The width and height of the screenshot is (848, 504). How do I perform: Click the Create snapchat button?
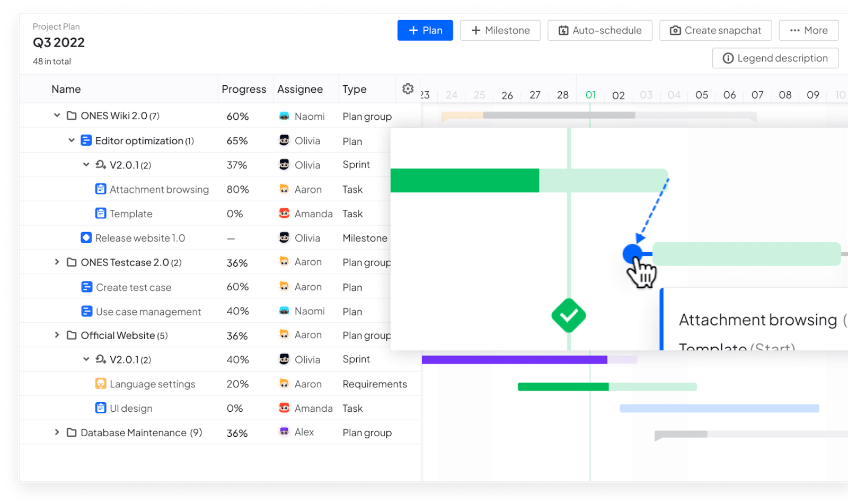tap(715, 30)
